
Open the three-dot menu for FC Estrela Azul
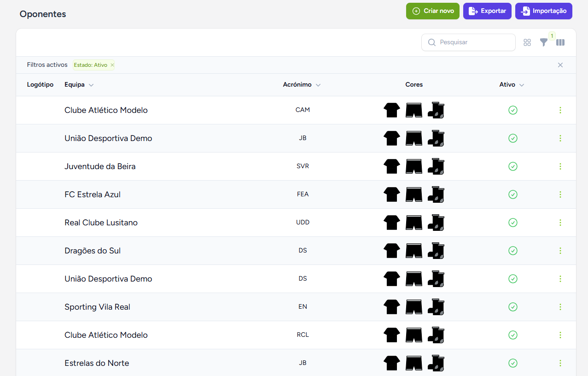click(x=560, y=194)
